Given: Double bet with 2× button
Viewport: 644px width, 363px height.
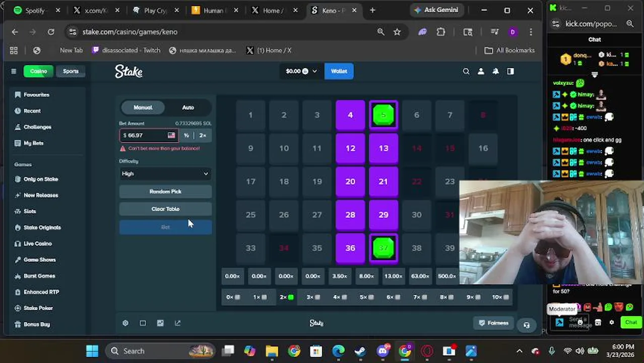Looking at the screenshot, I should [x=203, y=135].
